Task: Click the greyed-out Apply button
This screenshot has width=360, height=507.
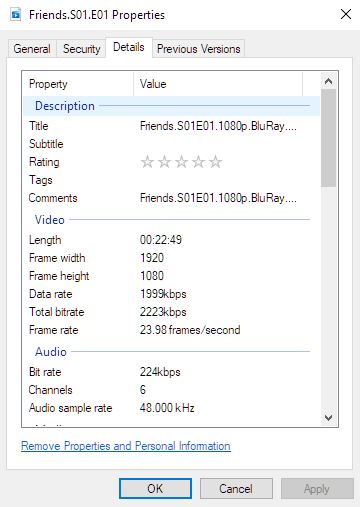Action: pyautogui.click(x=317, y=489)
